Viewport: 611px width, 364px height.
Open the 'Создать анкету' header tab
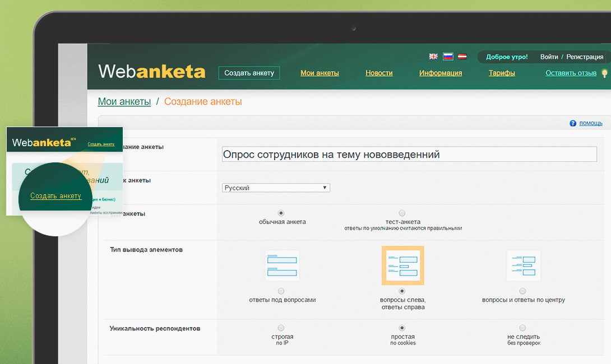tap(249, 73)
